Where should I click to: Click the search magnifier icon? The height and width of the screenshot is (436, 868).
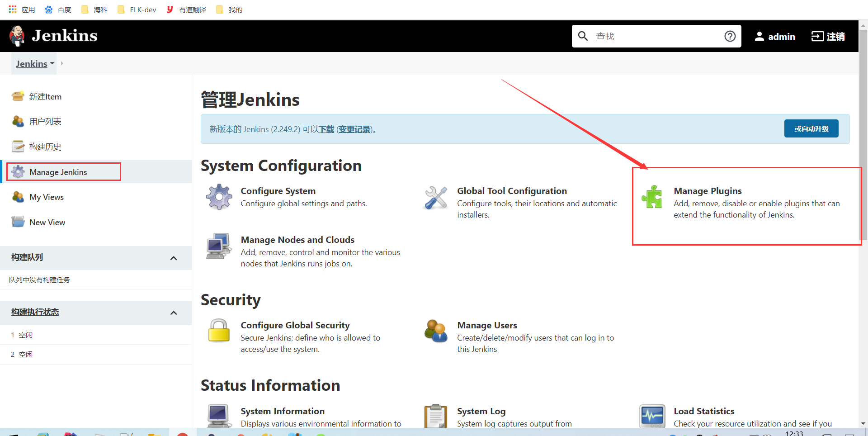(x=583, y=36)
